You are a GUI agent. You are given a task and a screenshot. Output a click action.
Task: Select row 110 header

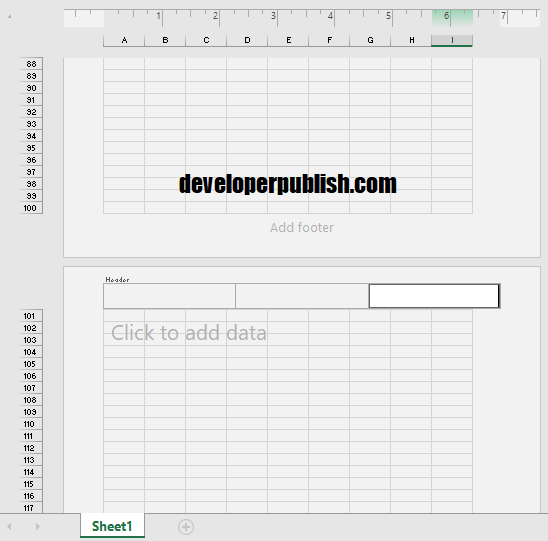(x=31, y=424)
